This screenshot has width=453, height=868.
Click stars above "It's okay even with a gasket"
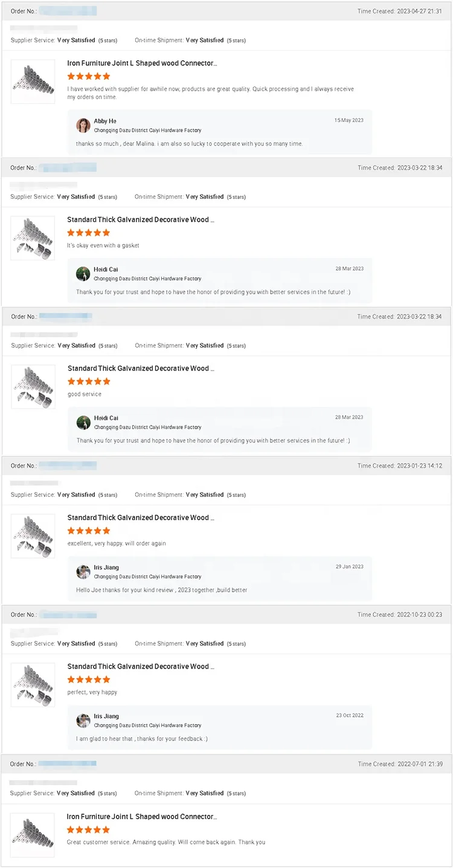coord(89,233)
